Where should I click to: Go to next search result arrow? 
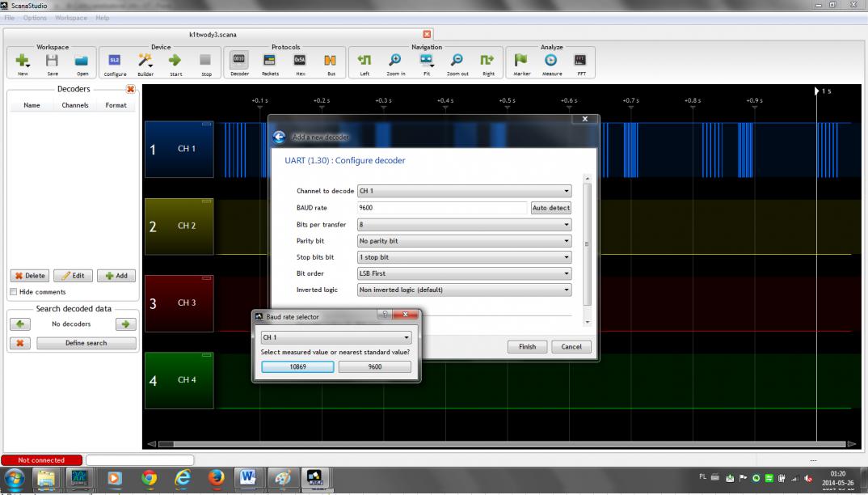125,324
